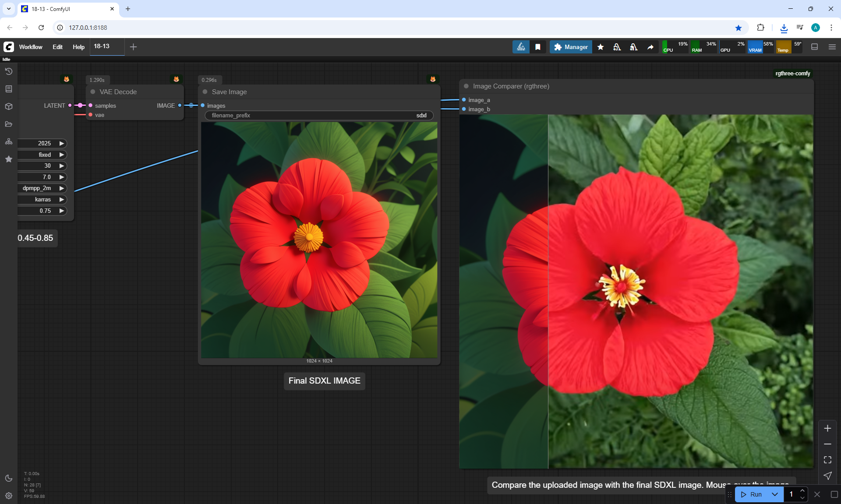Open the workflows folder sidebar icon
This screenshot has width=841, height=504.
[x=8, y=124]
